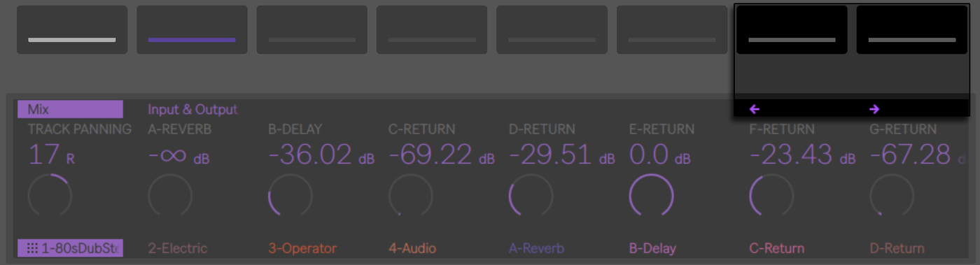Switch to the Input & Output tab
Image resolution: width=980 pixels, height=265 pixels.
pos(192,109)
